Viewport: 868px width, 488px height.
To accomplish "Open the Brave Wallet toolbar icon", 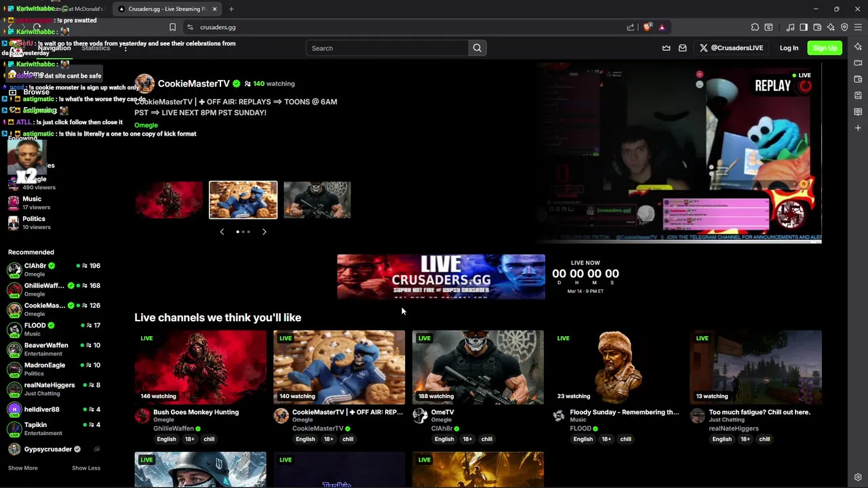I will [x=817, y=27].
